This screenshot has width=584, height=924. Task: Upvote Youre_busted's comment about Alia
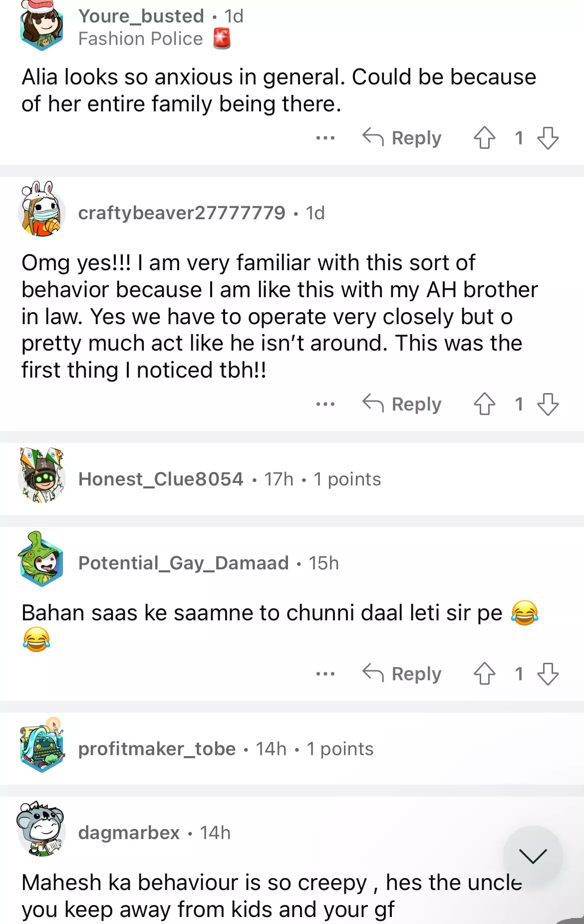(484, 138)
